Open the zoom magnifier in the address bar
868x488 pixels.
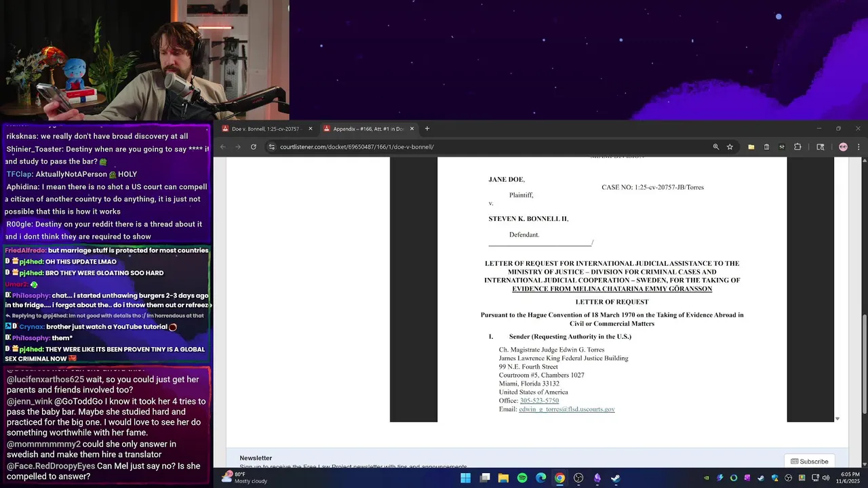[716, 147]
